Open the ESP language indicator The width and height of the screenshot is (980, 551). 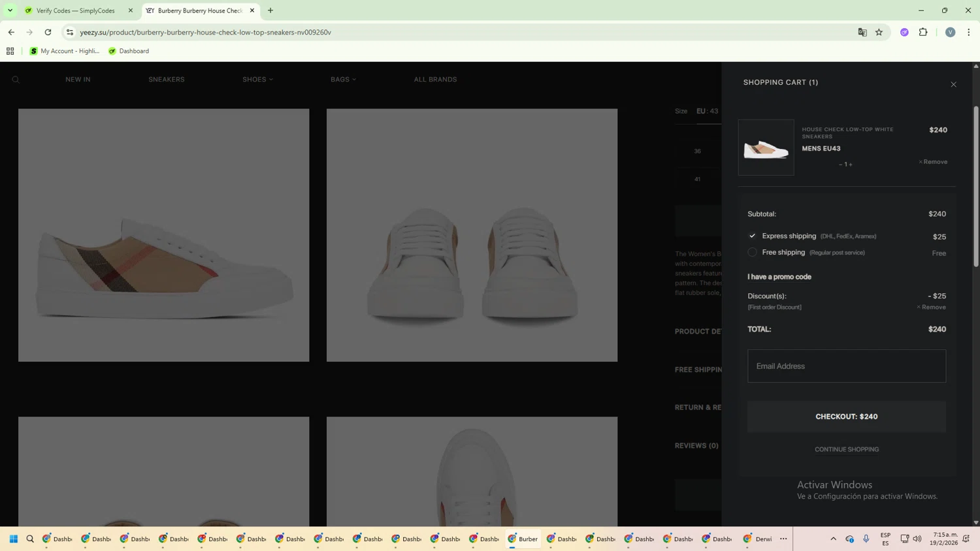tap(885, 539)
